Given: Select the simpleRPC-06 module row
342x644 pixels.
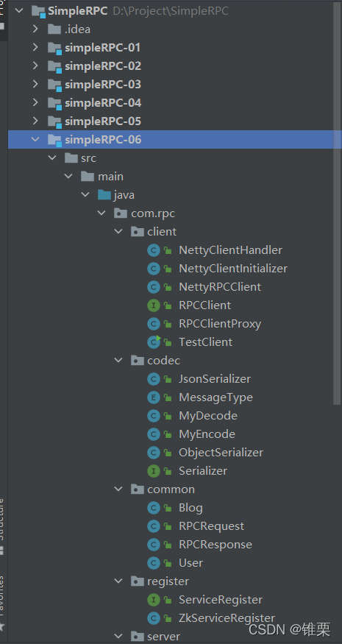Looking at the screenshot, I should [174, 140].
